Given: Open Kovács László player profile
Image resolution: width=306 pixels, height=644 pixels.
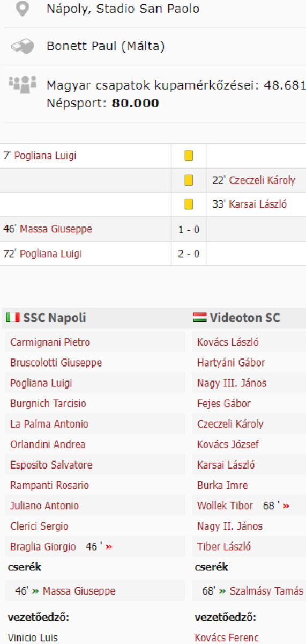Looking at the screenshot, I should (x=228, y=342).
